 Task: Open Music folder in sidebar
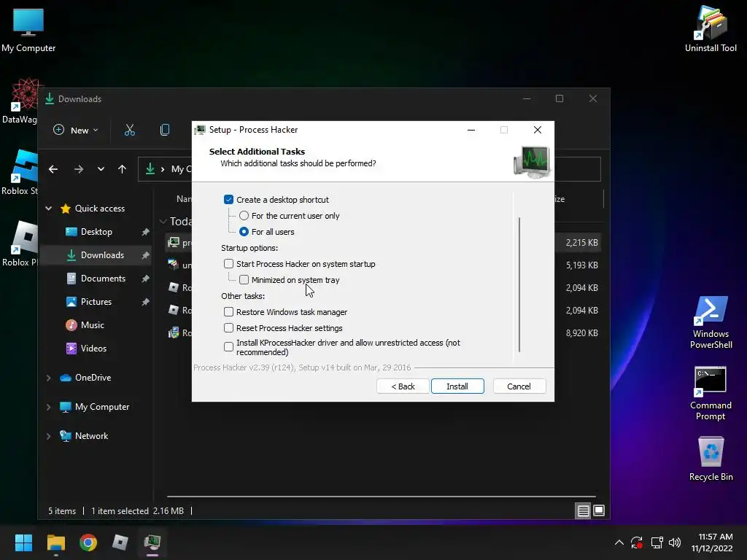click(x=92, y=325)
